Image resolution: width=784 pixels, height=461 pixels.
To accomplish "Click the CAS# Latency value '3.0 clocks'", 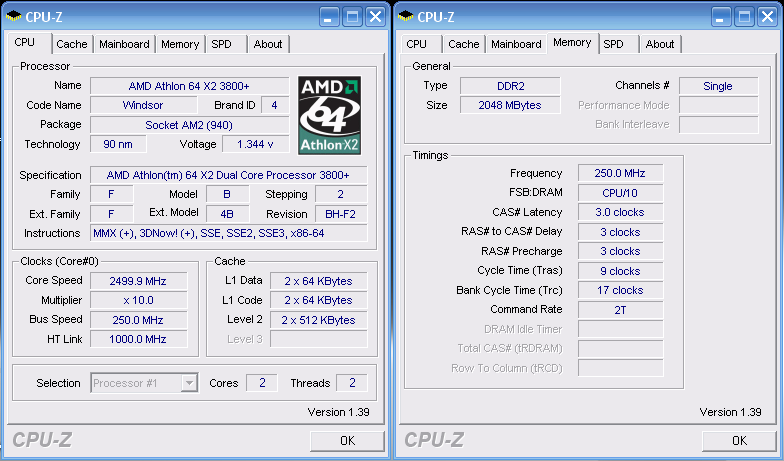I will pos(620,212).
